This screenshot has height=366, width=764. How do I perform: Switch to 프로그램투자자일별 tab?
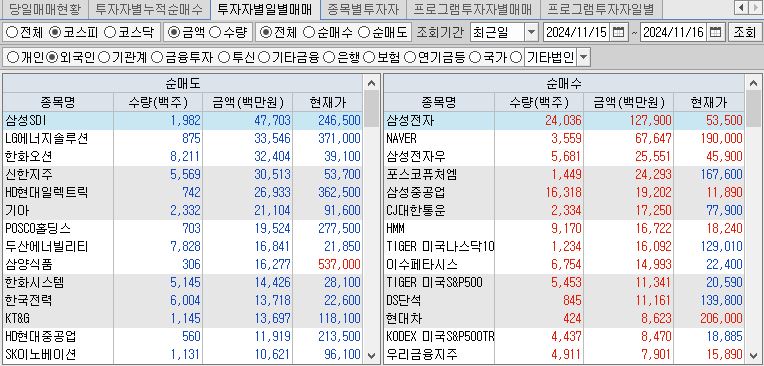[601, 9]
